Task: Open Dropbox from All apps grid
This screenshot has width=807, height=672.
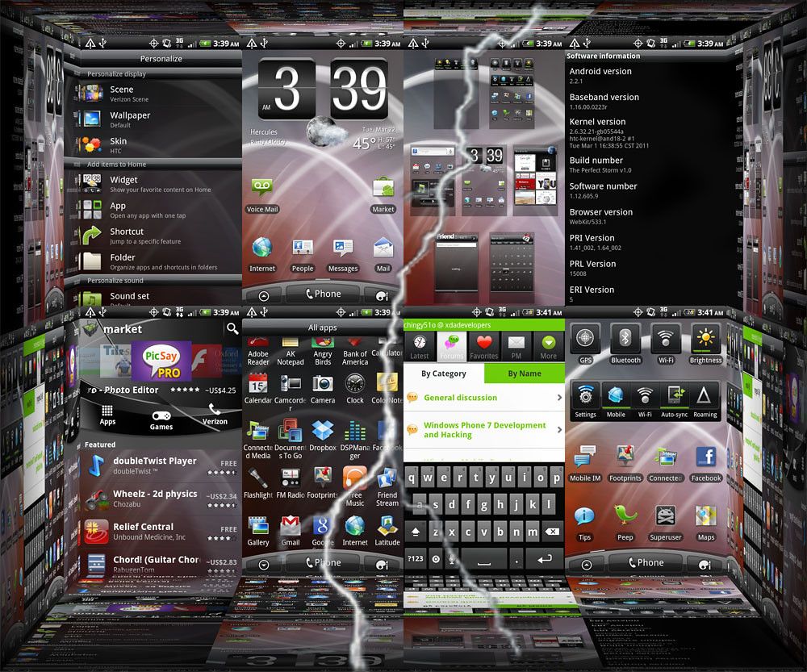Action: pyautogui.click(x=323, y=436)
